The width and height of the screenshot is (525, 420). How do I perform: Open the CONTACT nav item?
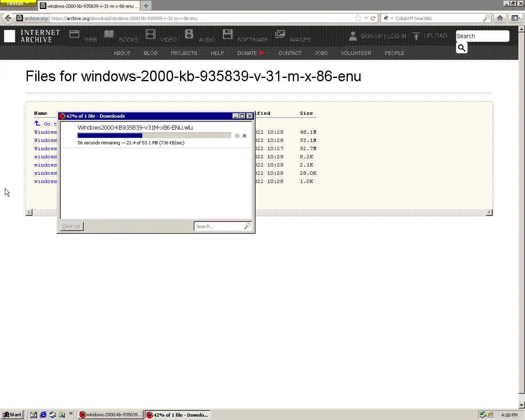[290, 53]
